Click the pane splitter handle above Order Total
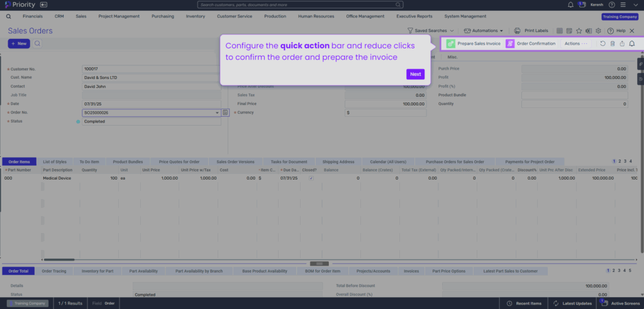The image size is (644, 309). [x=320, y=263]
